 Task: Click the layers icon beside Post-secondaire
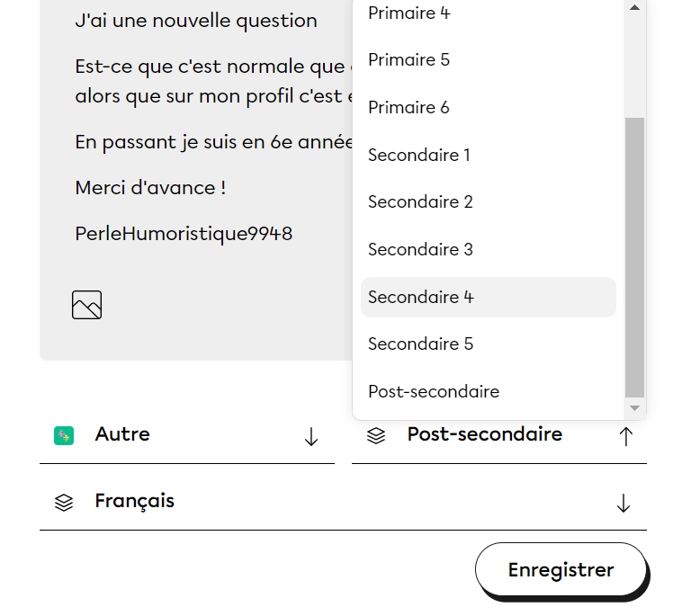(376, 436)
